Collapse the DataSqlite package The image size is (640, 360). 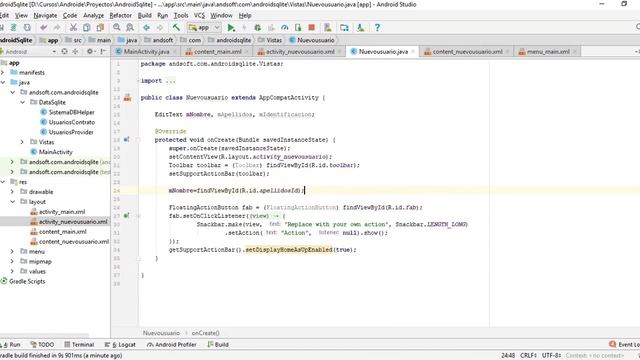pyautogui.click(x=22, y=102)
